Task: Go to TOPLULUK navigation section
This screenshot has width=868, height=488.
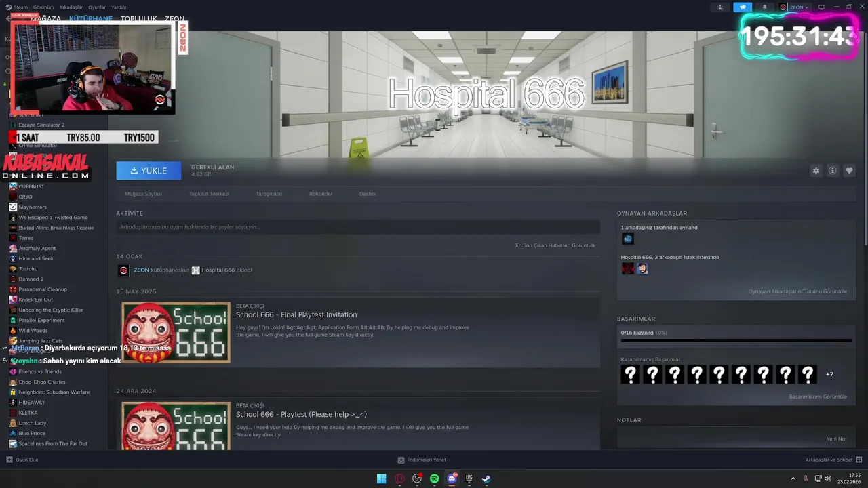Action: click(x=138, y=19)
